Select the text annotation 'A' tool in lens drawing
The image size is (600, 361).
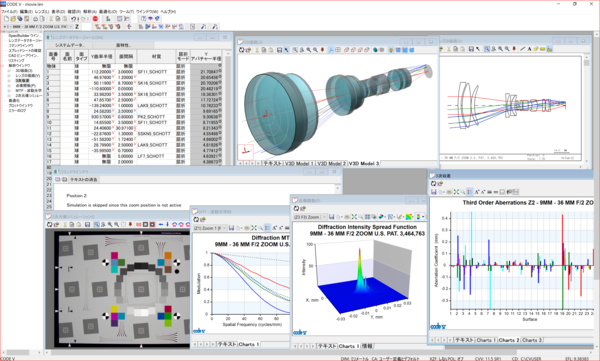tap(529, 49)
